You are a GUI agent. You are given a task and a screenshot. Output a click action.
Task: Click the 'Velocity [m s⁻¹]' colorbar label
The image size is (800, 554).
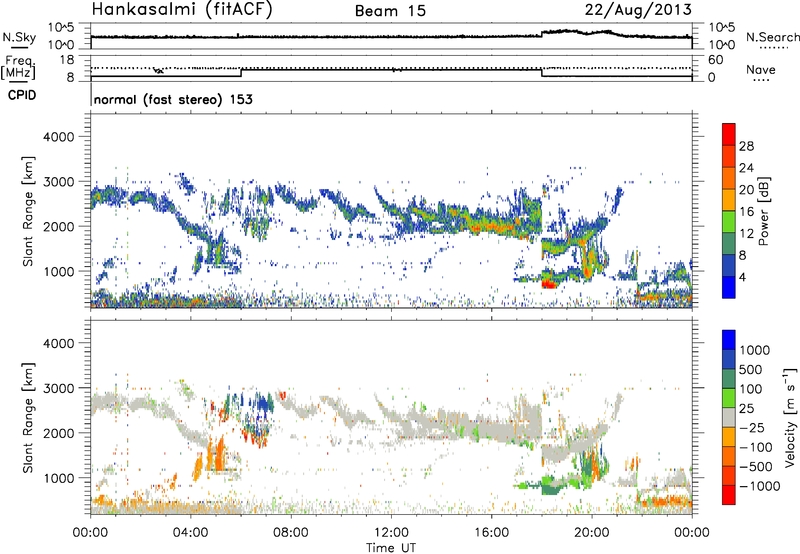pyautogui.click(x=790, y=417)
